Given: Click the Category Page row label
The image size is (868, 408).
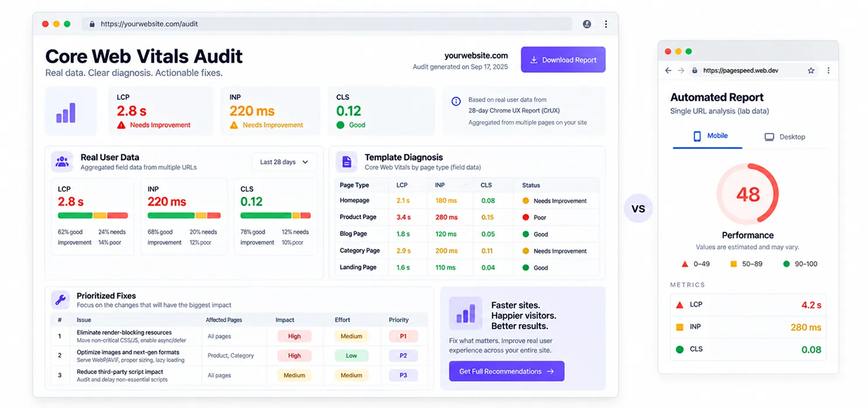Looking at the screenshot, I should [360, 251].
